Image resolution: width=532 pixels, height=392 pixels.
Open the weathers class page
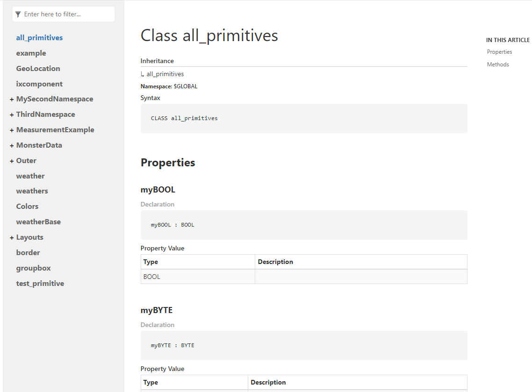point(32,191)
